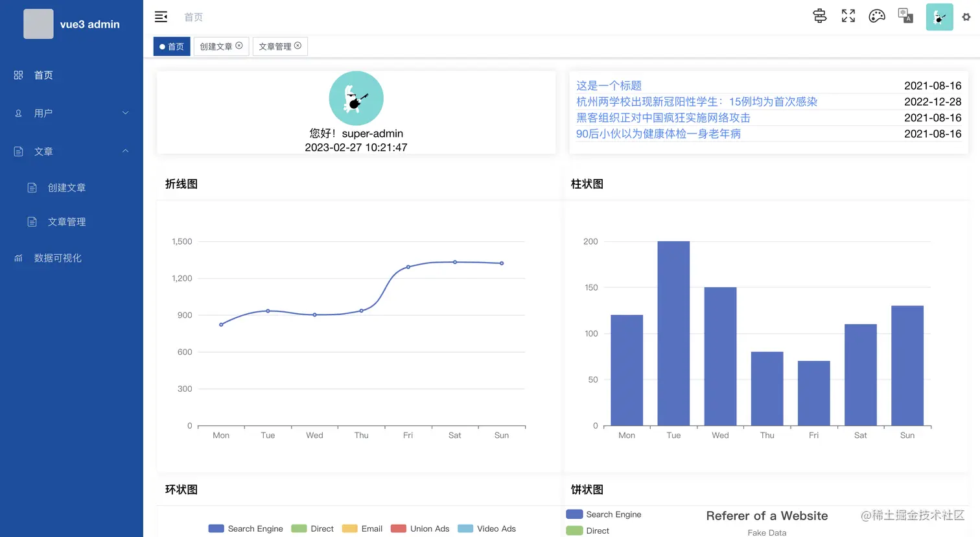This screenshot has height=537, width=980.
Task: Toggle the Direct legend in 环状图
Action: (x=312, y=529)
